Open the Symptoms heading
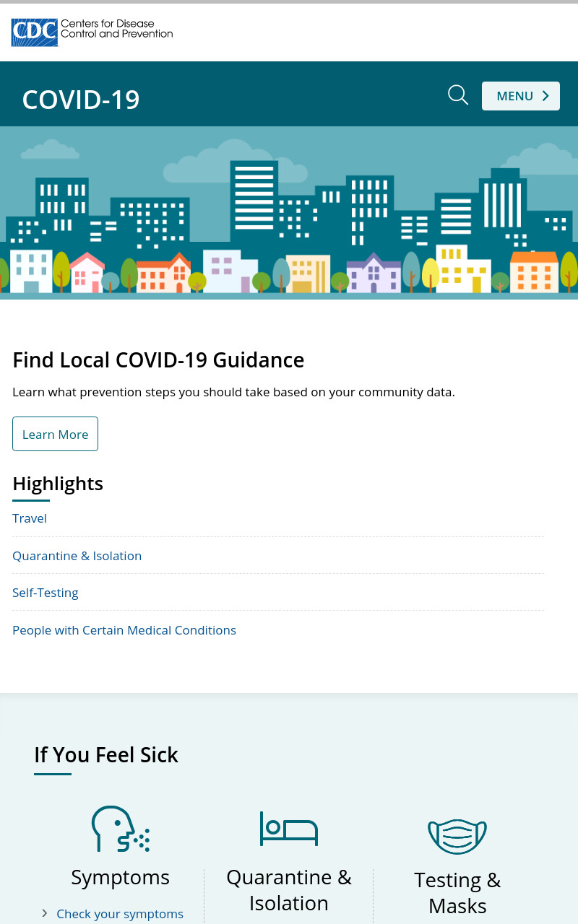Image resolution: width=578 pixels, height=924 pixels. coord(121,877)
